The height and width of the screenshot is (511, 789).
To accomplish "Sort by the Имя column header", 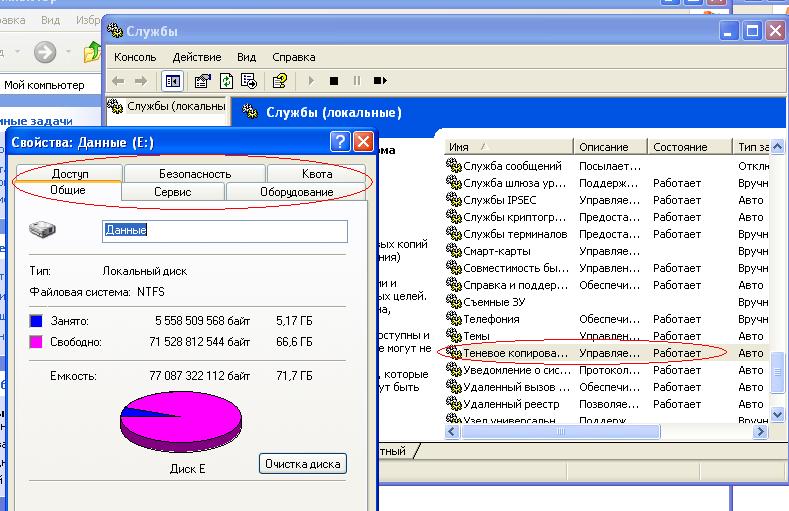I will click(509, 147).
